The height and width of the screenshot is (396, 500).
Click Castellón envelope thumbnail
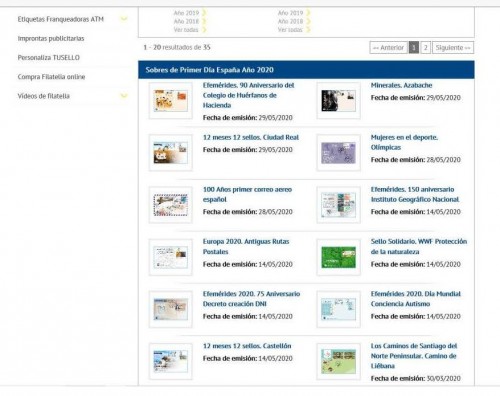point(171,361)
